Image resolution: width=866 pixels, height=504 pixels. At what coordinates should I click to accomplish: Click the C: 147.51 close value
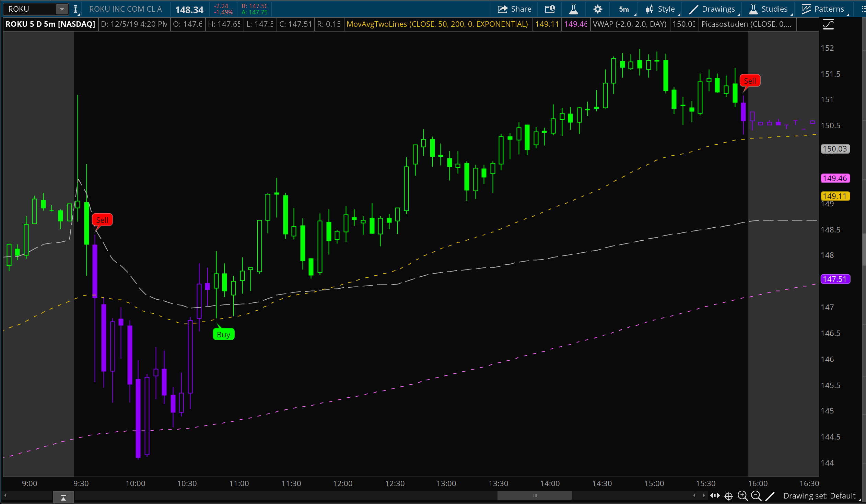coord(295,24)
